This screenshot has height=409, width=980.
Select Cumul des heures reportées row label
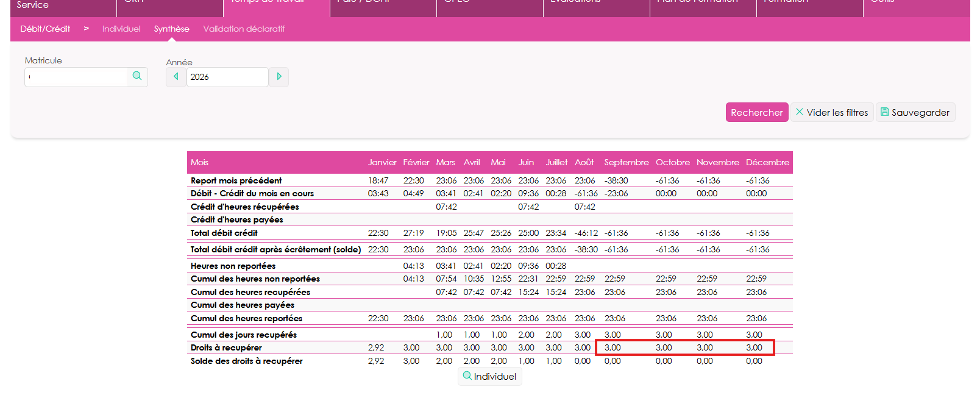pos(246,318)
